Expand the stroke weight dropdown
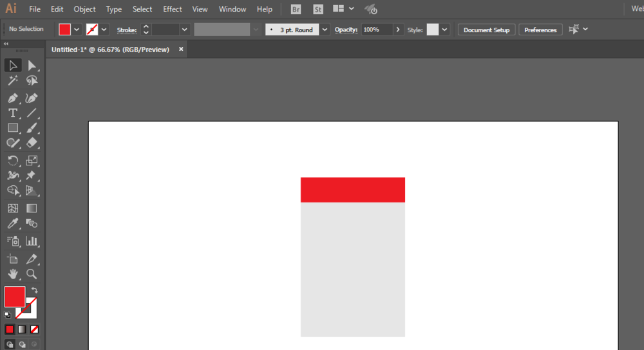The width and height of the screenshot is (644, 350). 185,30
